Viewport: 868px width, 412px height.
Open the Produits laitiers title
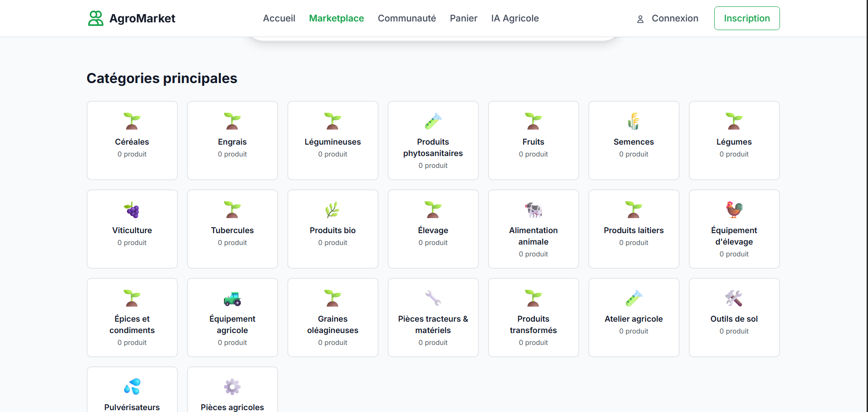(x=634, y=230)
